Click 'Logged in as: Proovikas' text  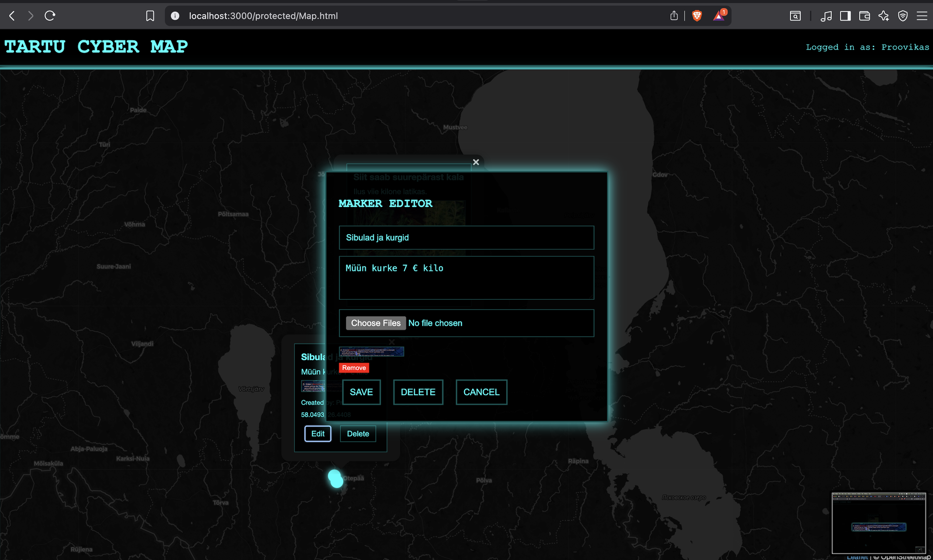pyautogui.click(x=867, y=47)
